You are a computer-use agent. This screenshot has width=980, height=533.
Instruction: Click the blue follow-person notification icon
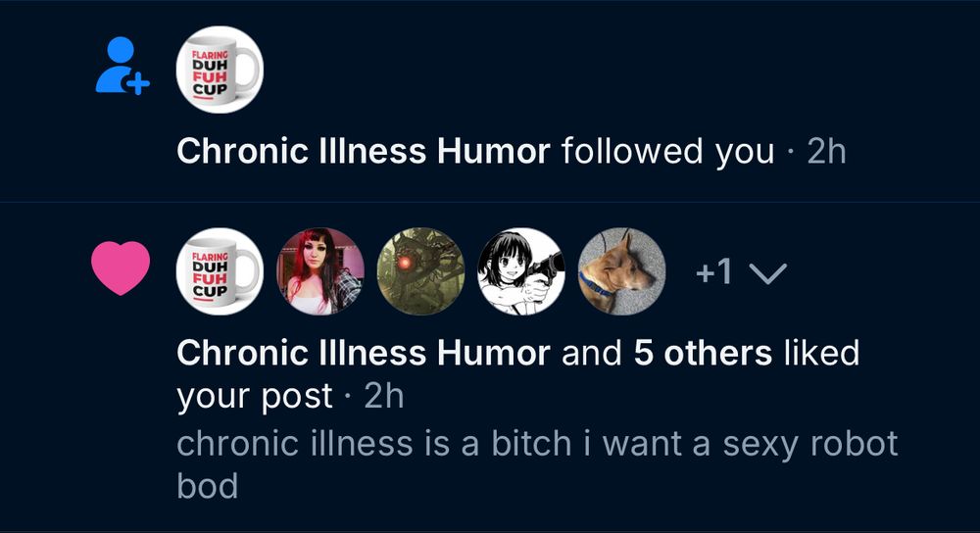[x=122, y=67]
